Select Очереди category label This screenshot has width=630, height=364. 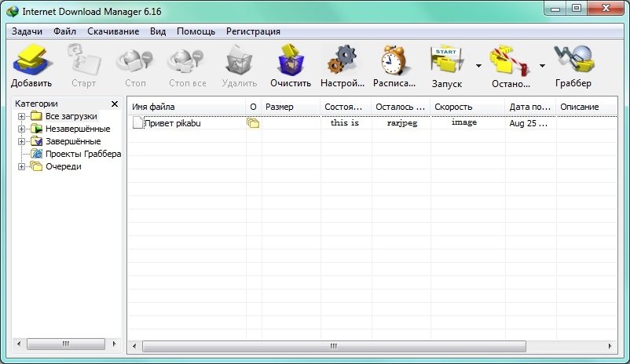64,166
